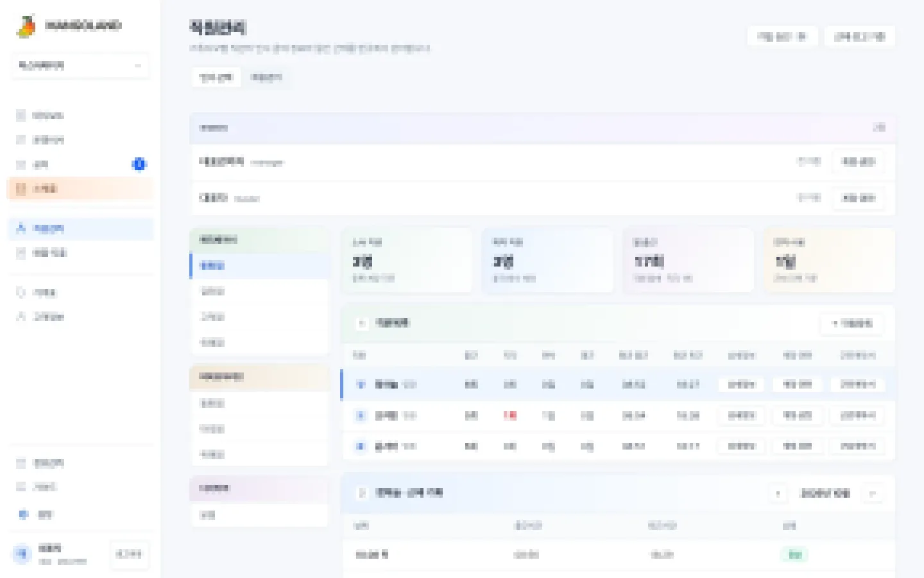Click the green status badge in attendance history
Image resolution: width=924 pixels, height=578 pixels.
click(x=794, y=555)
